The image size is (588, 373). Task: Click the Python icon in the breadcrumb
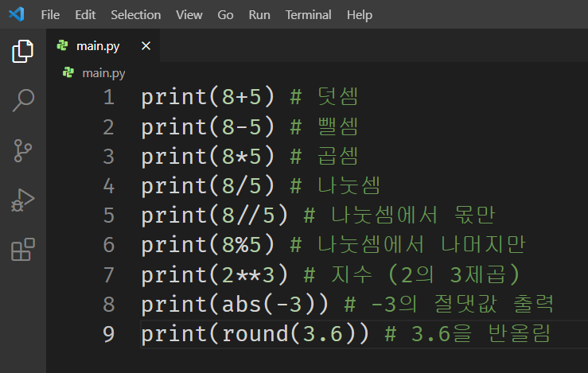tap(68, 72)
